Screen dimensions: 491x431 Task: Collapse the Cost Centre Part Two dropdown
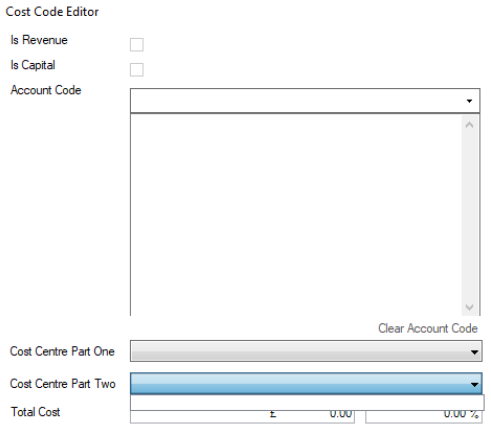click(x=306, y=384)
